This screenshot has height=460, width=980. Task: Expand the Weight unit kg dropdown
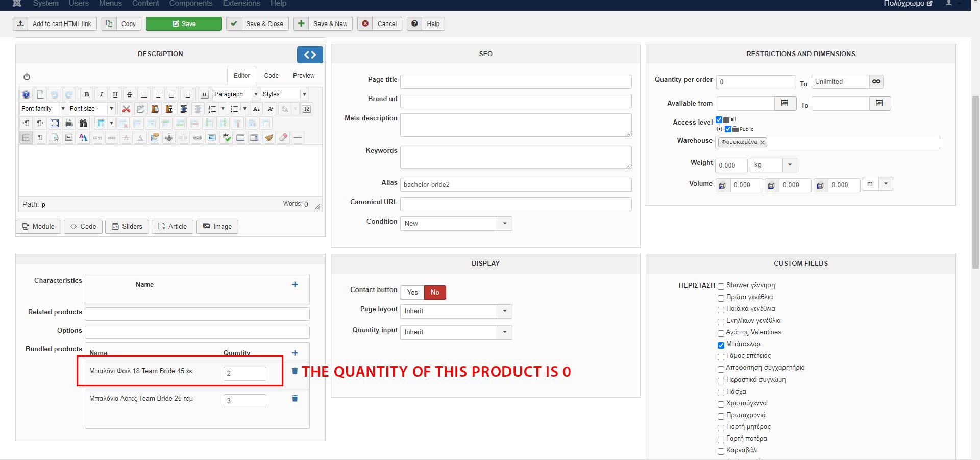[789, 165]
